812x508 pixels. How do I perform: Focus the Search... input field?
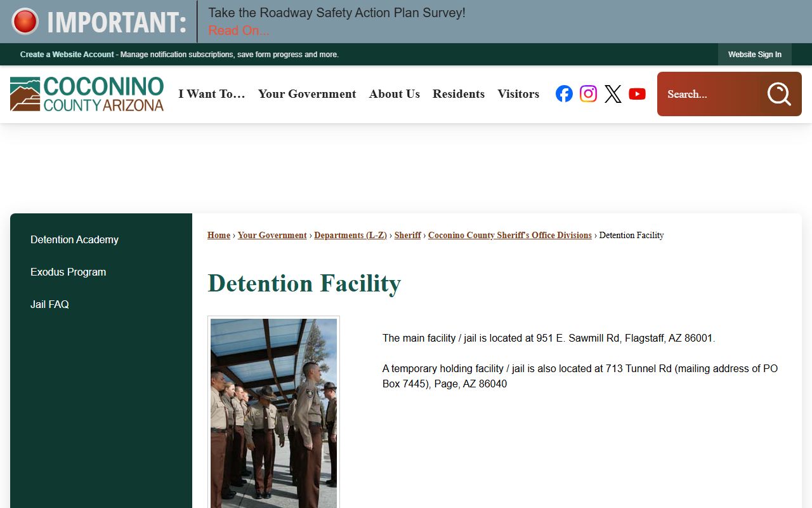point(709,94)
